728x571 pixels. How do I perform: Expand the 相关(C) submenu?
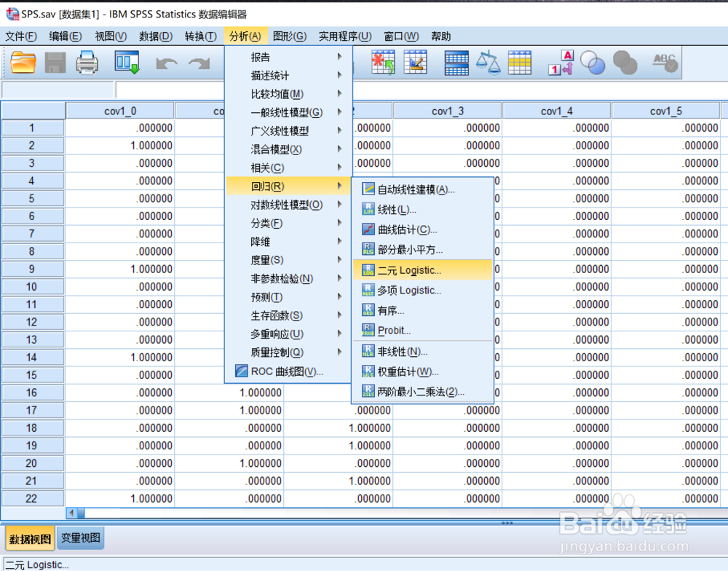(288, 168)
